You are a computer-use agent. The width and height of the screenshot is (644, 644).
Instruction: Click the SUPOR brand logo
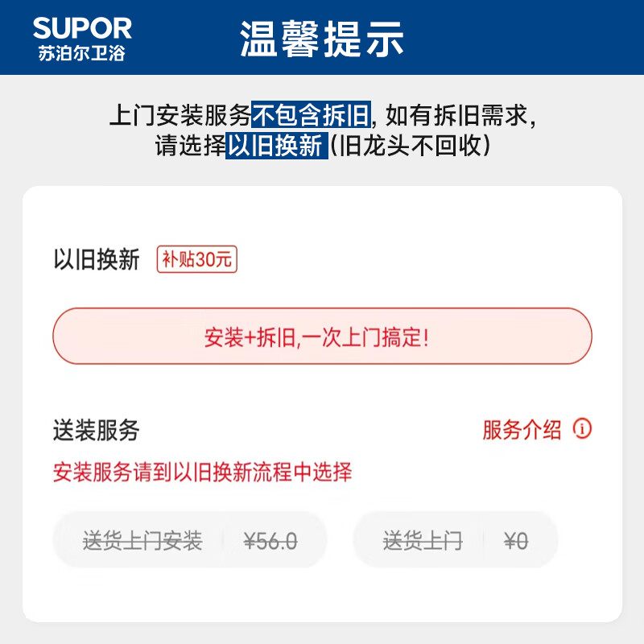pyautogui.click(x=82, y=29)
